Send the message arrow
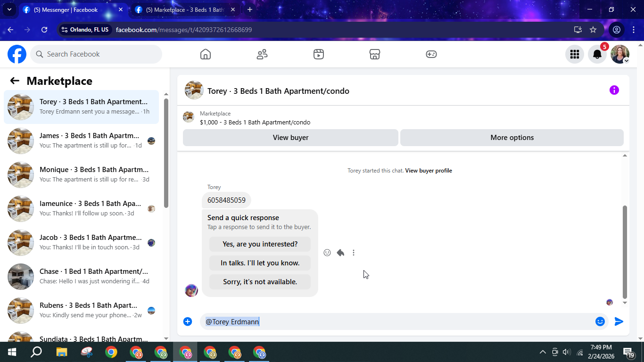 [619, 321]
